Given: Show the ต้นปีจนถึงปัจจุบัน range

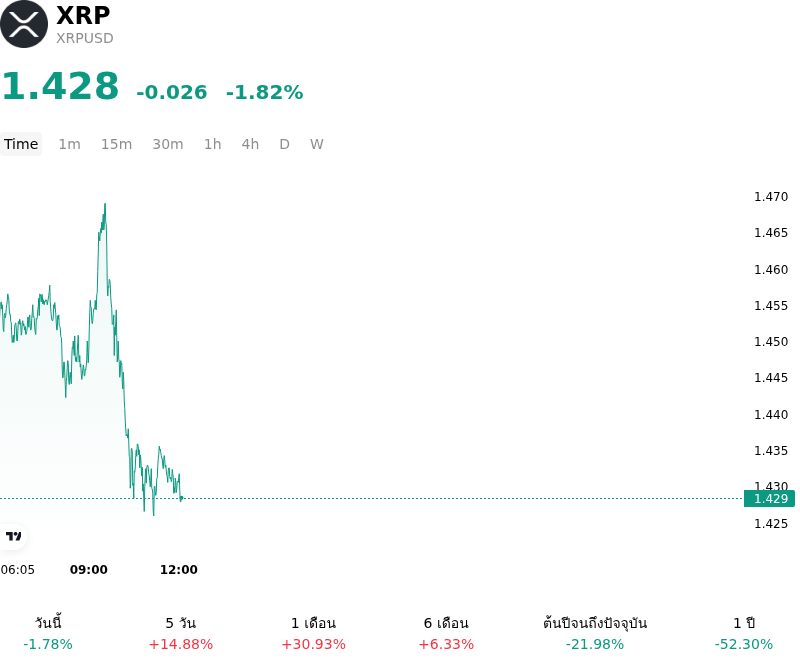Looking at the screenshot, I should (x=595, y=633).
